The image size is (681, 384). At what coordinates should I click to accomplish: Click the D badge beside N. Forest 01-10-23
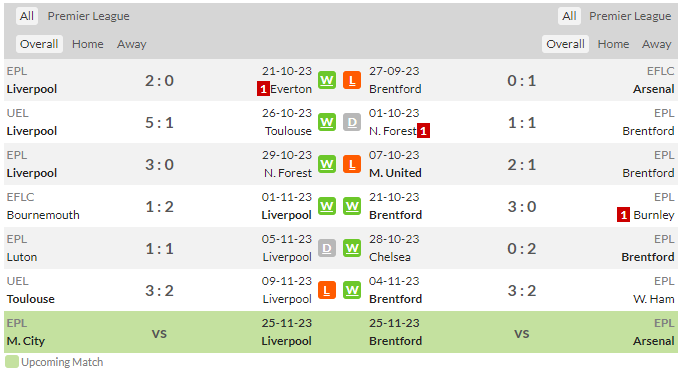point(352,122)
